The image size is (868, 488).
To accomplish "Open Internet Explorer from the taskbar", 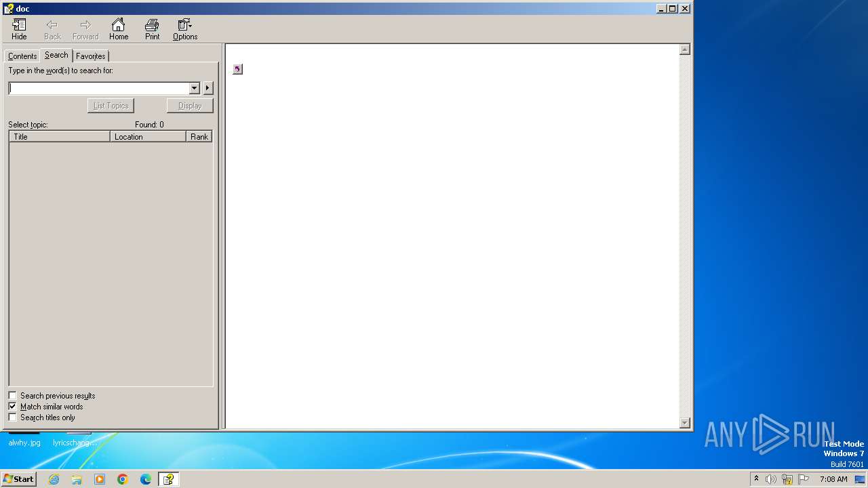I will tap(54, 479).
